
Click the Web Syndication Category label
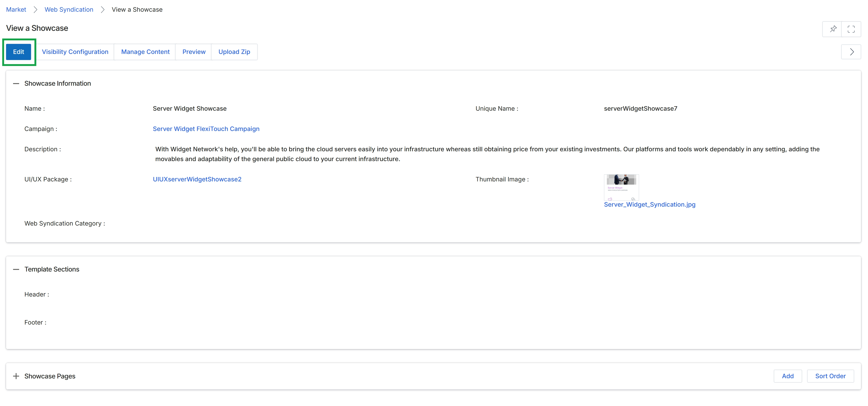(65, 223)
